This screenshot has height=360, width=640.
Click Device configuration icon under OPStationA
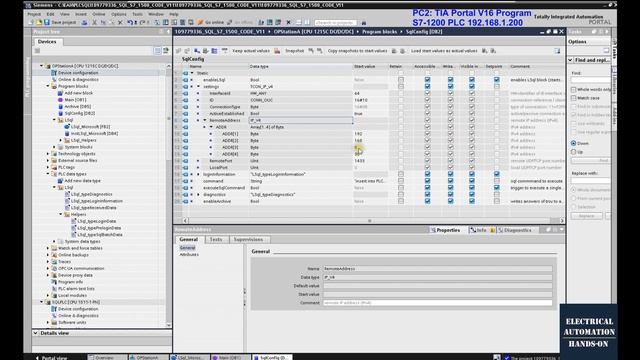(x=54, y=73)
